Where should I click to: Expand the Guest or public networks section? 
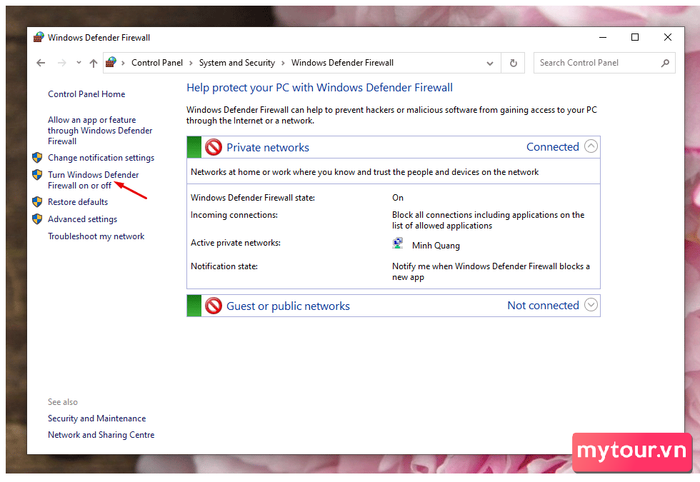[591, 305]
